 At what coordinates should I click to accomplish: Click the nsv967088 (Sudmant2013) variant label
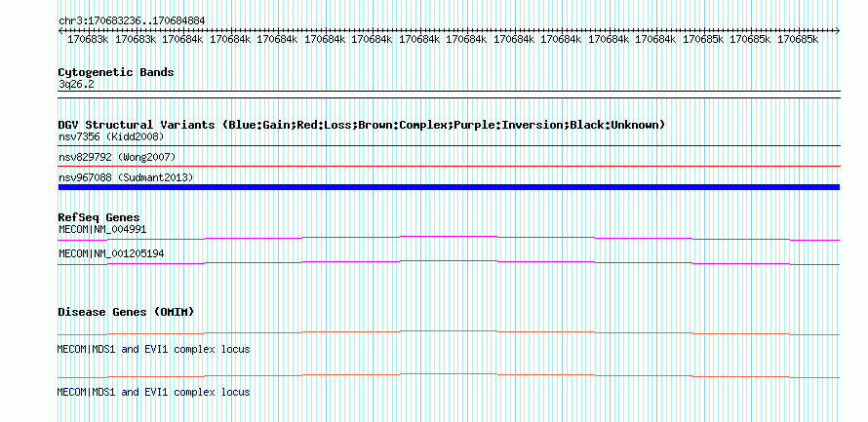pos(126,177)
